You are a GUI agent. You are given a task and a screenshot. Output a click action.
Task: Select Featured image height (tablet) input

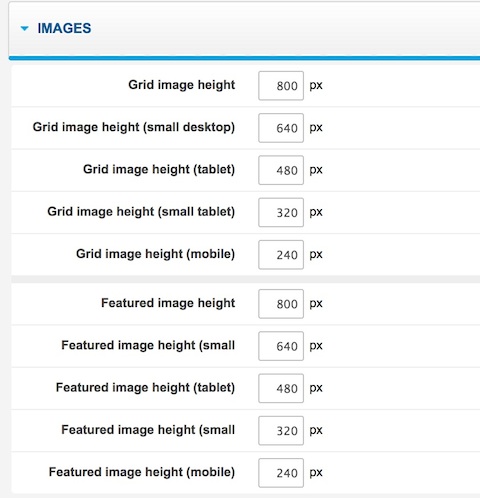281,388
